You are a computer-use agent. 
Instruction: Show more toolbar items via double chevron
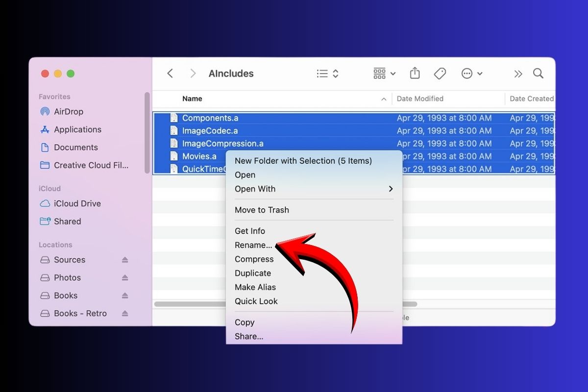[518, 73]
